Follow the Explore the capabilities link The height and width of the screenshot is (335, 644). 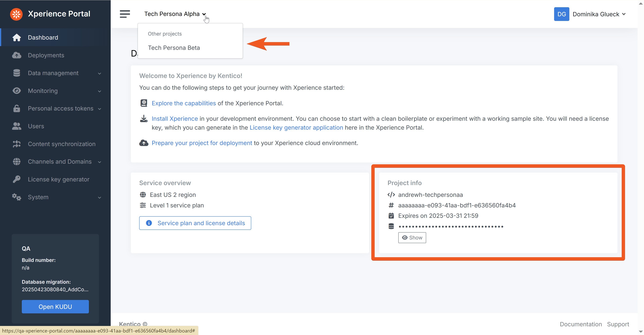(183, 103)
